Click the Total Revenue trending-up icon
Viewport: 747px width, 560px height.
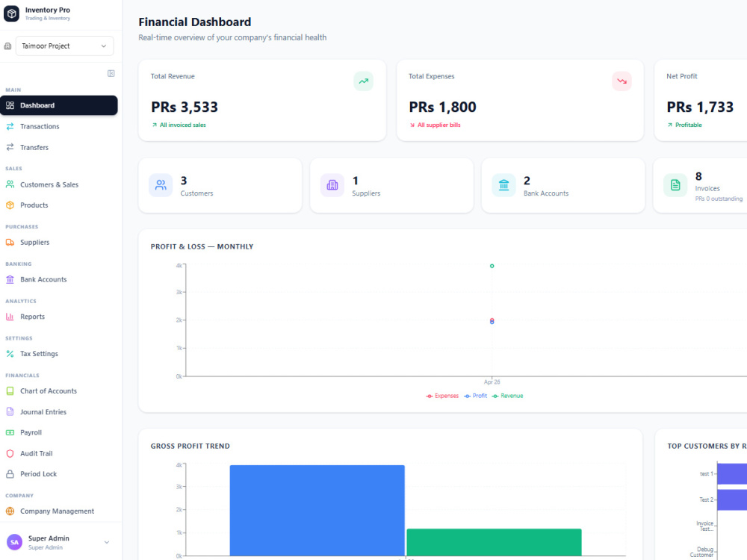[x=364, y=81]
